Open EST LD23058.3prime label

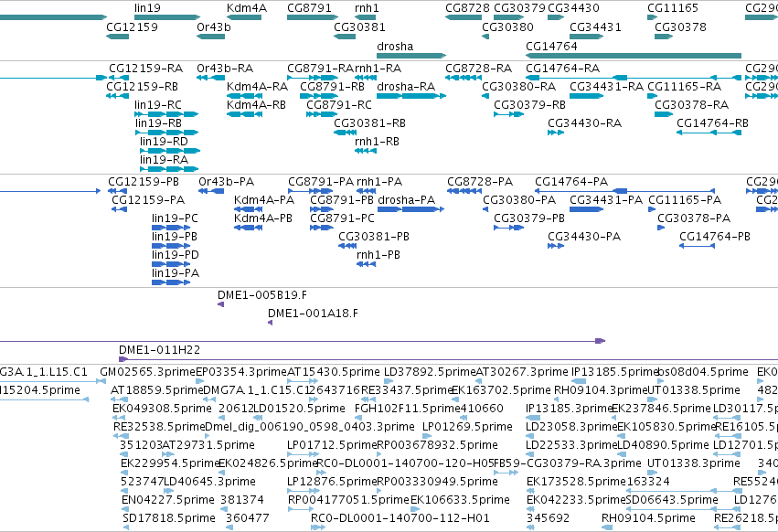pos(571,427)
